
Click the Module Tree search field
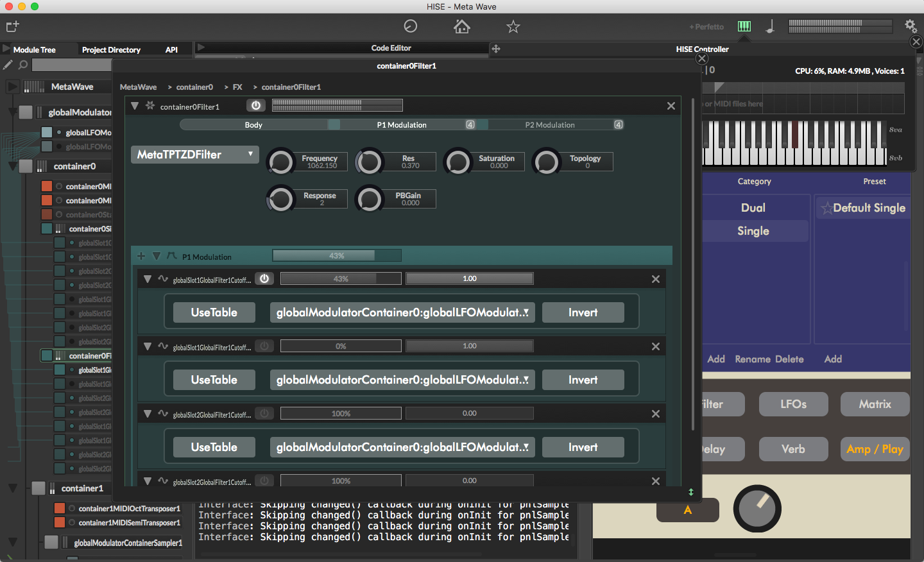72,65
